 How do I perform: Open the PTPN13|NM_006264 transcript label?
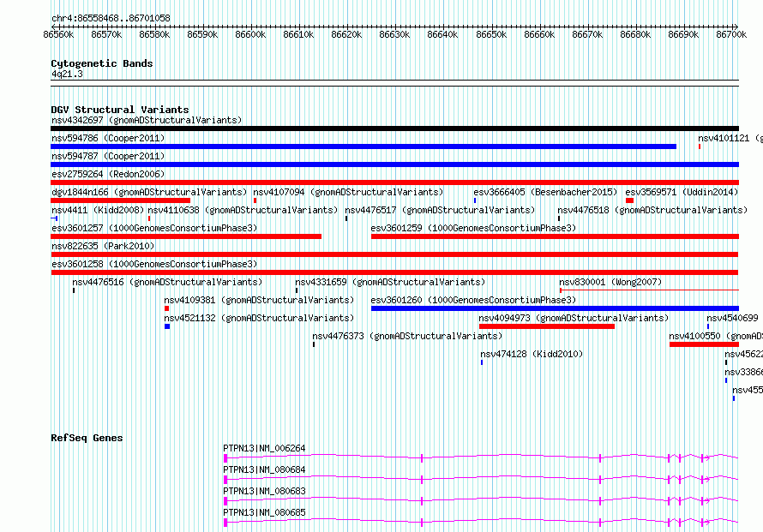(264, 448)
